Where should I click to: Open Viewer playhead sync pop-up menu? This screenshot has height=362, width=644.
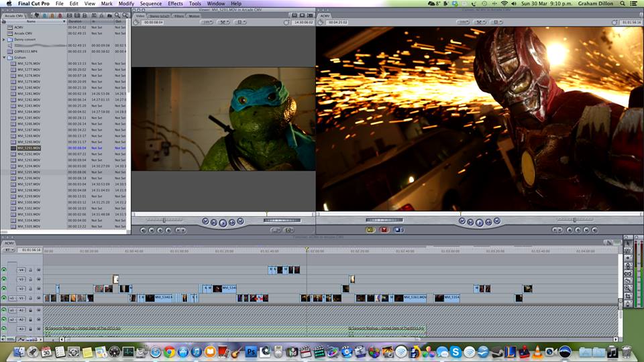pos(223,22)
